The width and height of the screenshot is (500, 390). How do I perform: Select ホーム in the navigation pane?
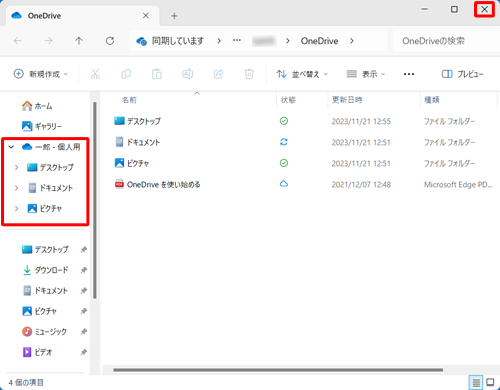coord(37,106)
